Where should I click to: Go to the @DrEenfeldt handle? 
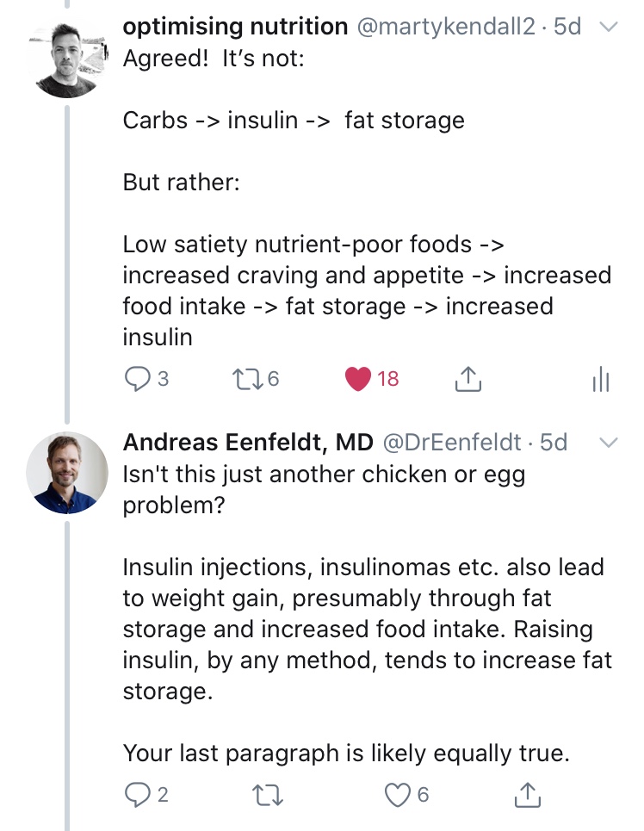click(x=451, y=442)
